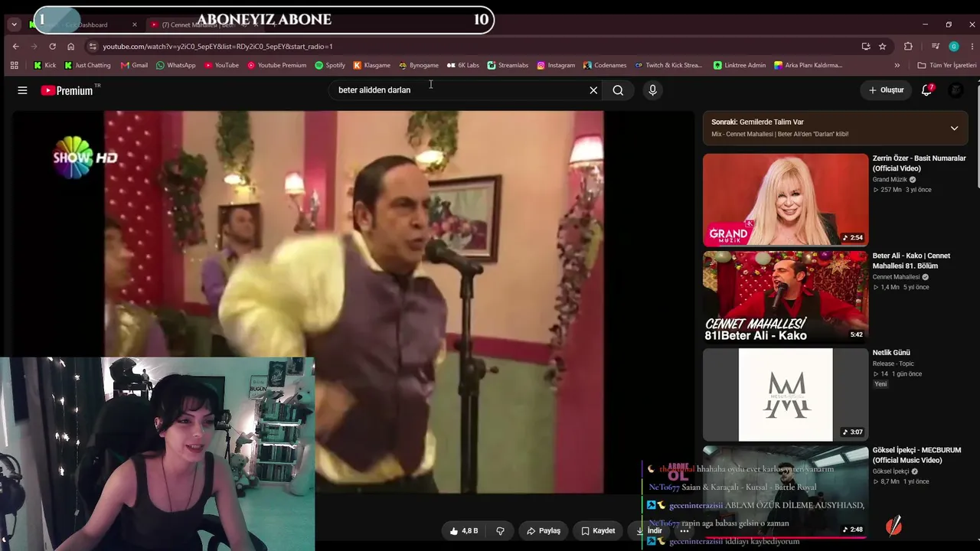The image size is (980, 551).
Task: Click the Paylaş share button
Action: 544,530
